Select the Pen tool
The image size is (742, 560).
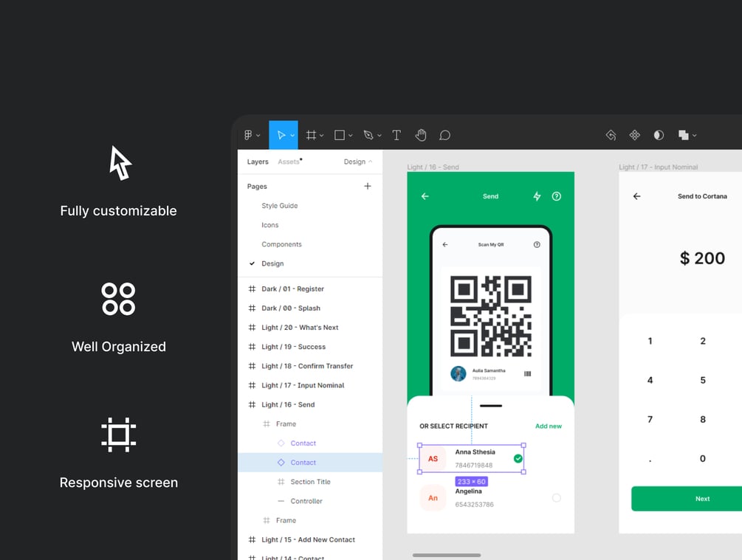[368, 135]
